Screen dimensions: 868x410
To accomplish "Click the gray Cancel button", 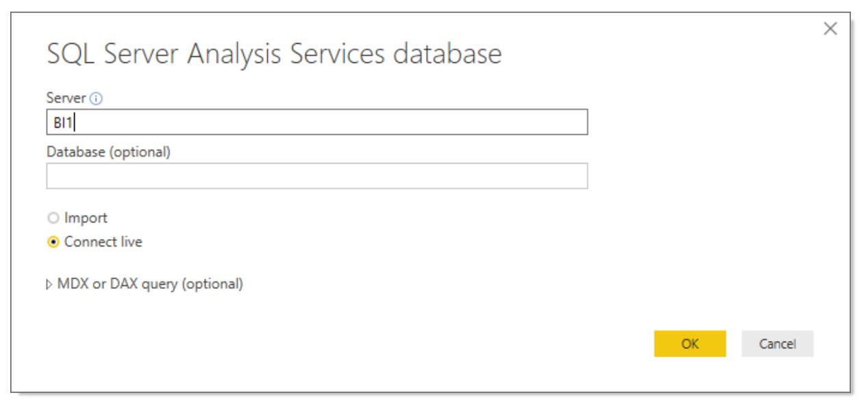I will click(x=778, y=344).
